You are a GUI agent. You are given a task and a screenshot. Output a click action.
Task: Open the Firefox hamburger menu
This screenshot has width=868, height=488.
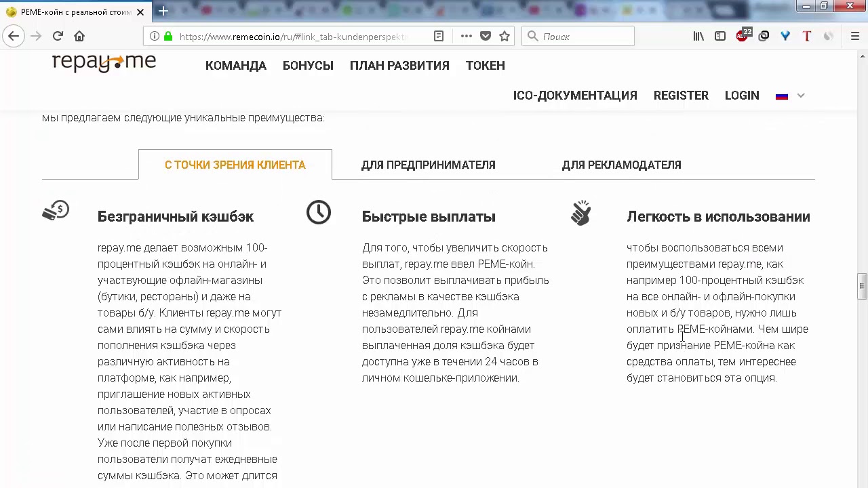coord(855,37)
